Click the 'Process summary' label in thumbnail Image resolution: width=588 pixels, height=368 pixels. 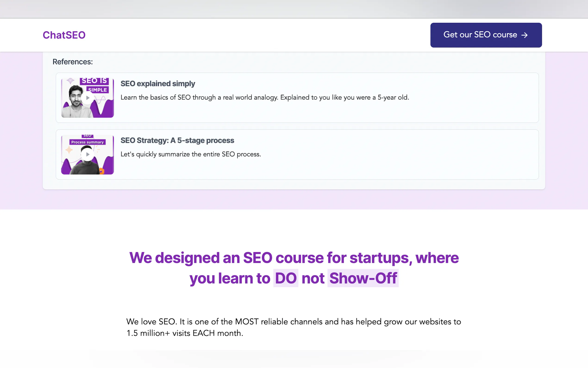point(88,142)
